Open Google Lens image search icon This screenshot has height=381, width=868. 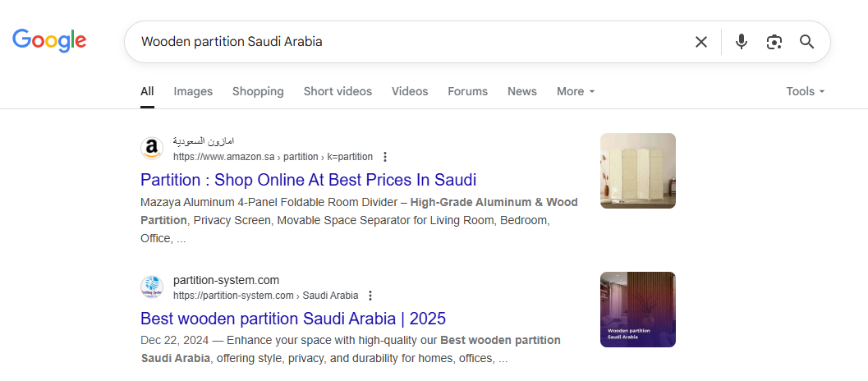point(774,42)
